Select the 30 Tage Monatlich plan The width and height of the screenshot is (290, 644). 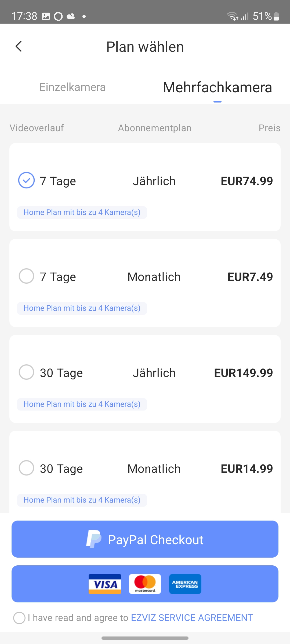(26, 468)
